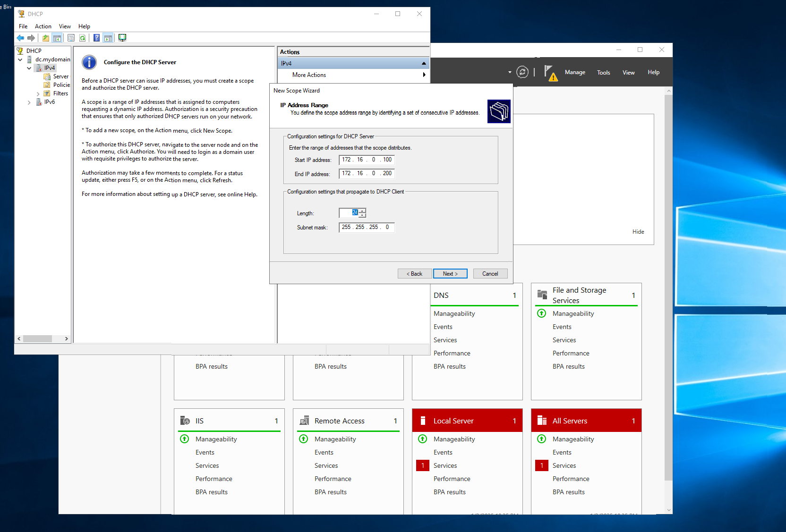Expand the IPv6 node chevron
Viewport: 786px width, 532px height.
click(x=29, y=102)
